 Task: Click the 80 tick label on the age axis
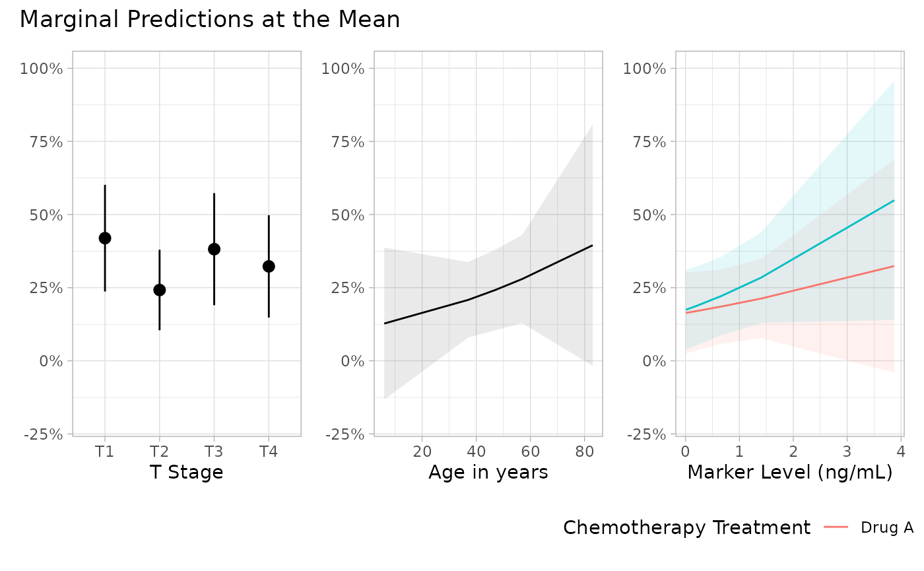[x=584, y=452]
